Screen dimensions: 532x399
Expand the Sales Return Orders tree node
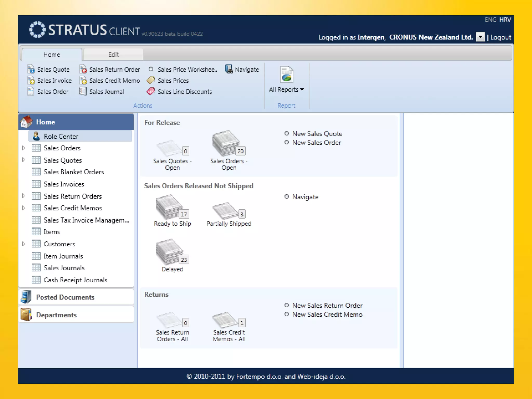click(24, 196)
